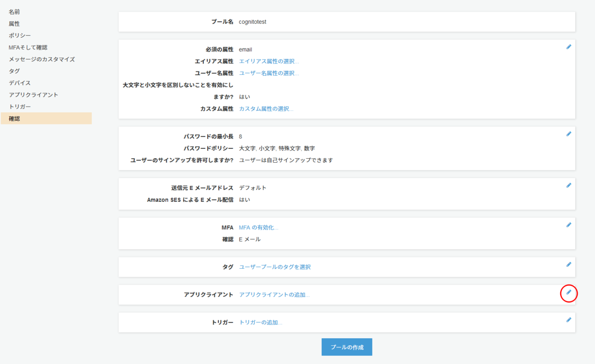Viewport: 595px width, 364px height.
Task: Click the edit pencil on the トリガー section
Action: tap(568, 320)
